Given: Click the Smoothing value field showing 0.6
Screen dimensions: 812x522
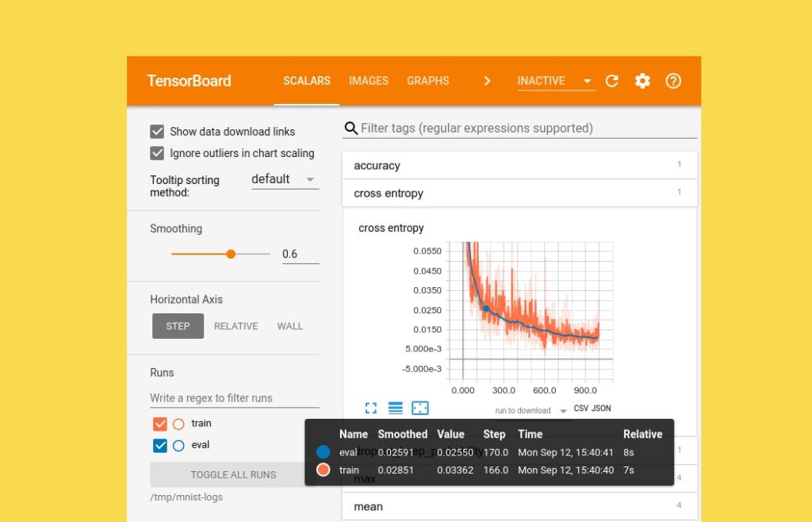Looking at the screenshot, I should 301,254.
